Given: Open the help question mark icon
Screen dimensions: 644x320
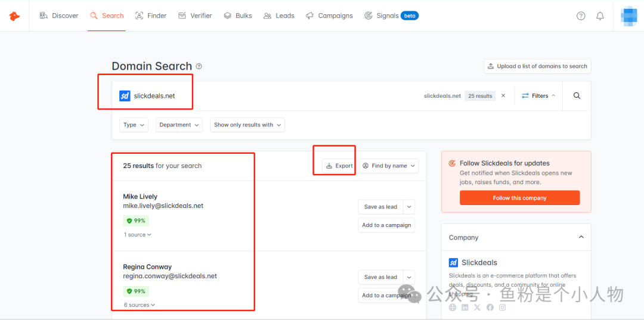Looking at the screenshot, I should (x=581, y=16).
